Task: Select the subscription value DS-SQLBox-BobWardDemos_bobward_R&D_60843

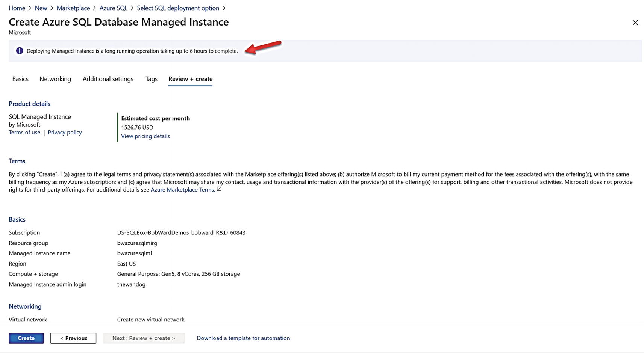Action: point(181,232)
